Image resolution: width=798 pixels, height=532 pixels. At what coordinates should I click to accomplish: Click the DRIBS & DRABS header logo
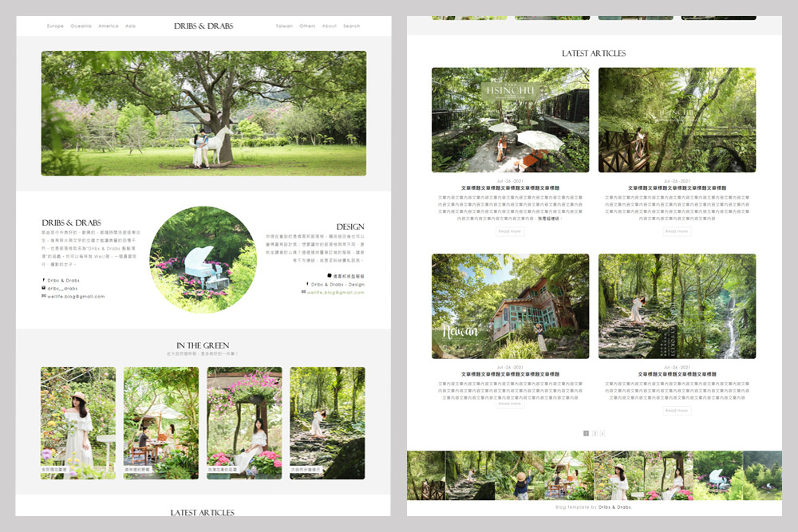pos(203,26)
